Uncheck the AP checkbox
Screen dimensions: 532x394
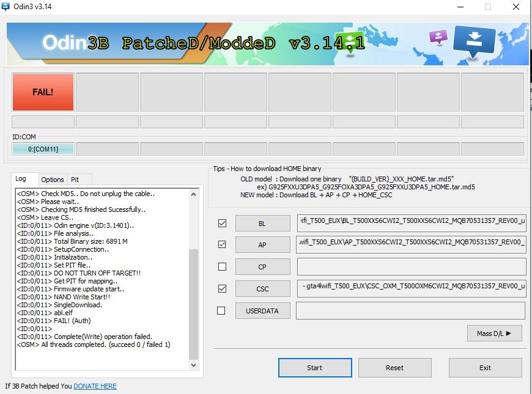[x=222, y=245]
